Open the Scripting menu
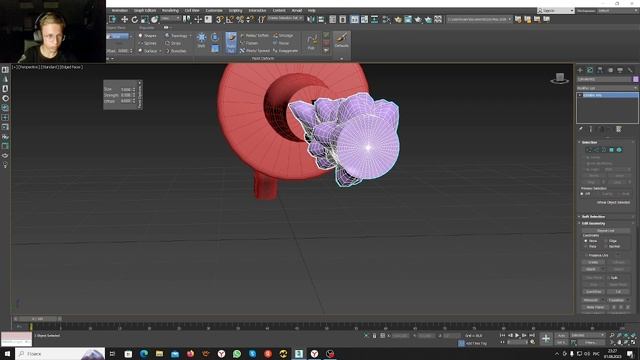Image resolution: width=640 pixels, height=360 pixels. pos(235,11)
